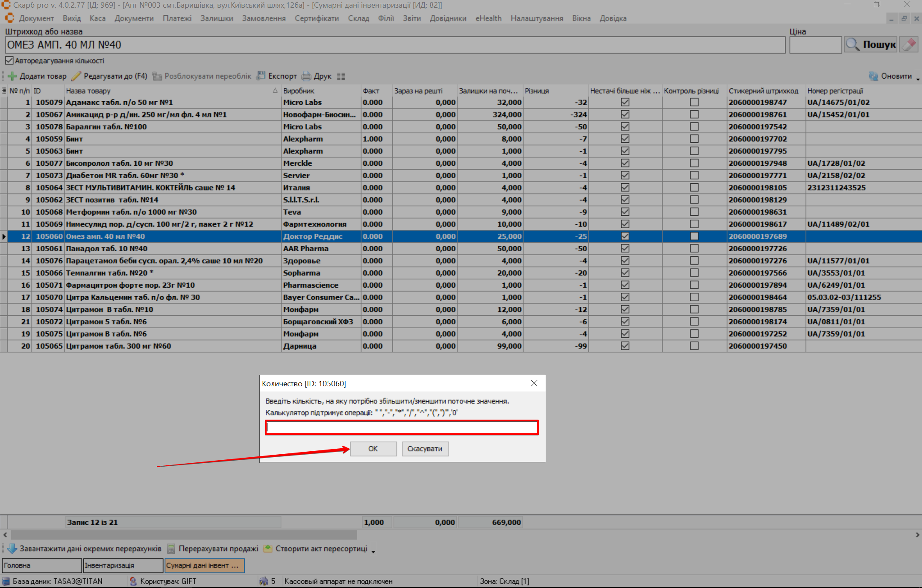
Task: Click the eraser clear-search icon
Action: pyautogui.click(x=909, y=44)
